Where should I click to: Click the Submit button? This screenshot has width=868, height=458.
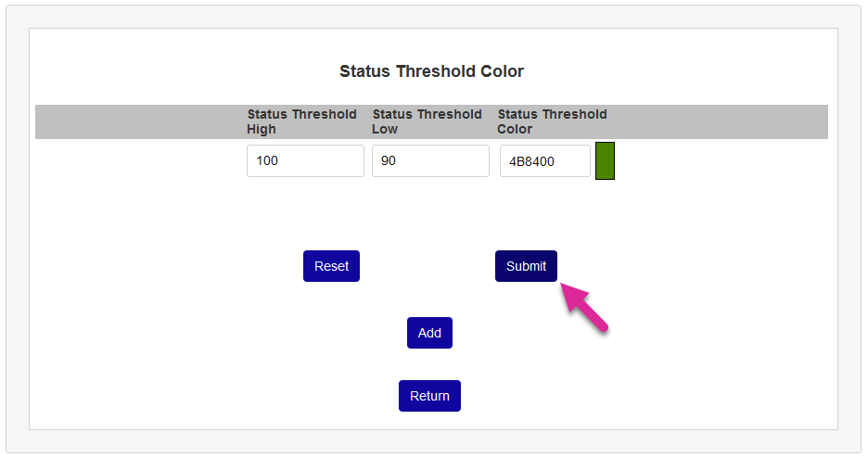pos(526,266)
